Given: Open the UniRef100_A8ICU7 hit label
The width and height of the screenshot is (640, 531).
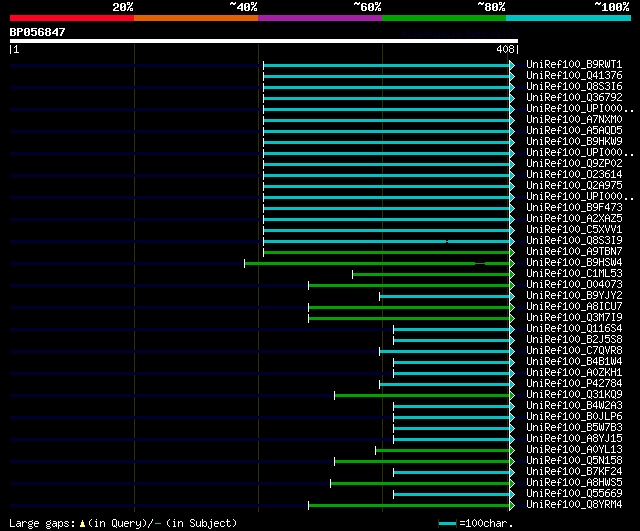Looking at the screenshot, I should [574, 307].
